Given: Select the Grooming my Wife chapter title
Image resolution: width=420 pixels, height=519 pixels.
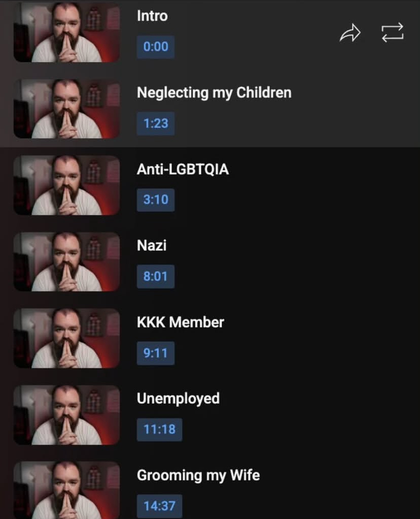Looking at the screenshot, I should point(198,475).
